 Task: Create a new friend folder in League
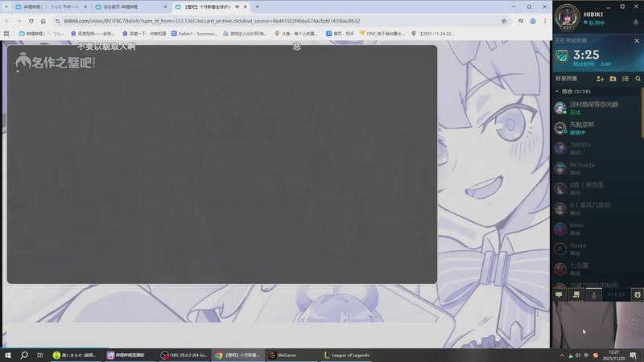click(613, 78)
